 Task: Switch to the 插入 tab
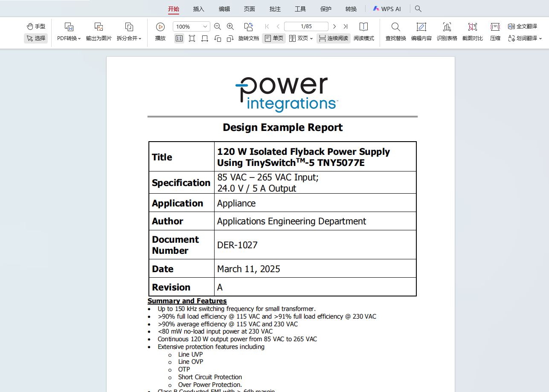click(x=199, y=9)
